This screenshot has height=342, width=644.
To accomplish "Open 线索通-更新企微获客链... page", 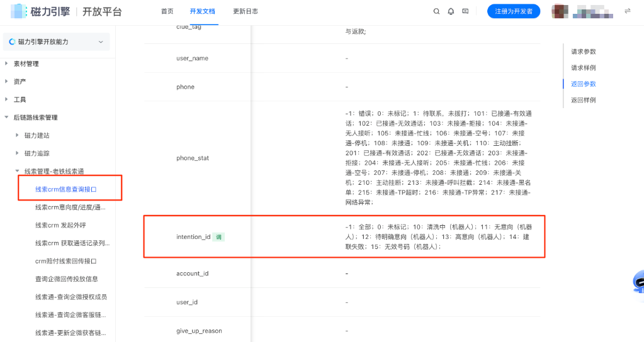I will 71,333.
